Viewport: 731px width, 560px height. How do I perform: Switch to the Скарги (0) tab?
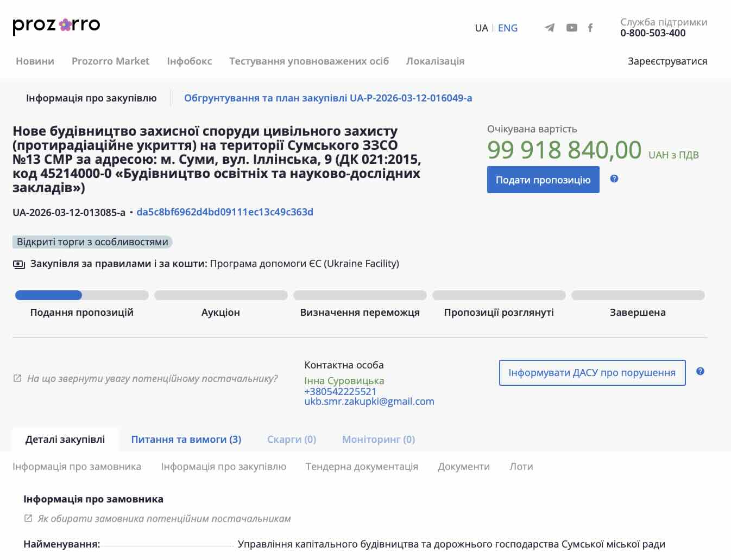[291, 440]
